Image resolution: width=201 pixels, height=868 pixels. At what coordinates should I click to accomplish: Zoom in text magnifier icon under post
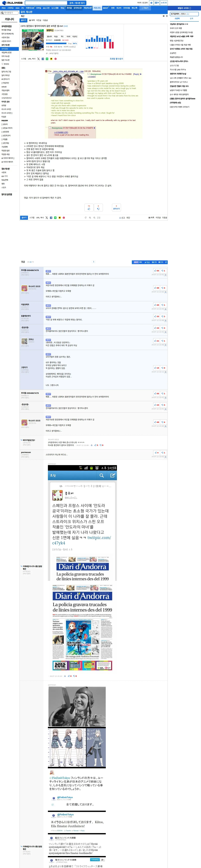click(x=90, y=218)
